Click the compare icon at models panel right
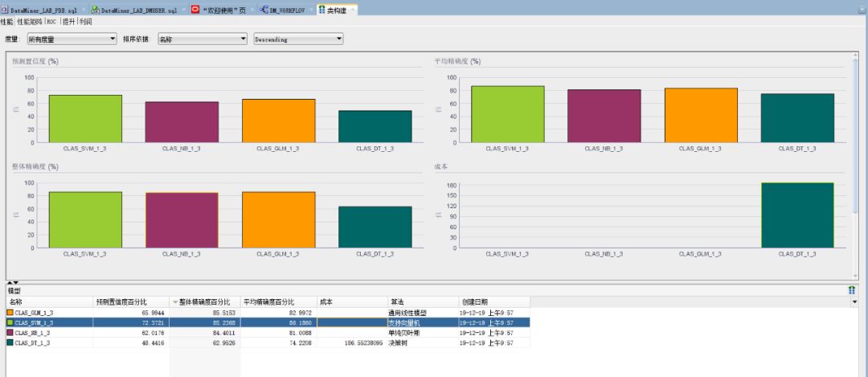 click(851, 289)
